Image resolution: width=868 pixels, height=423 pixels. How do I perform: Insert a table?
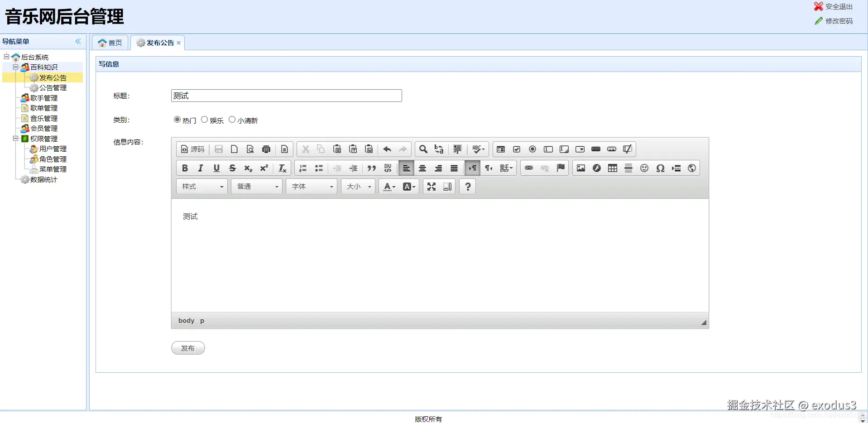(x=613, y=168)
